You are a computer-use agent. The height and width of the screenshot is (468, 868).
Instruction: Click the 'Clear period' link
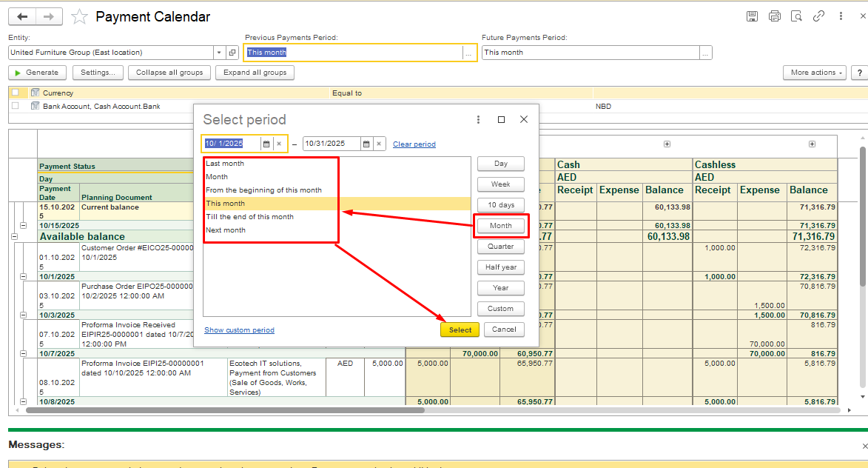[x=414, y=144]
